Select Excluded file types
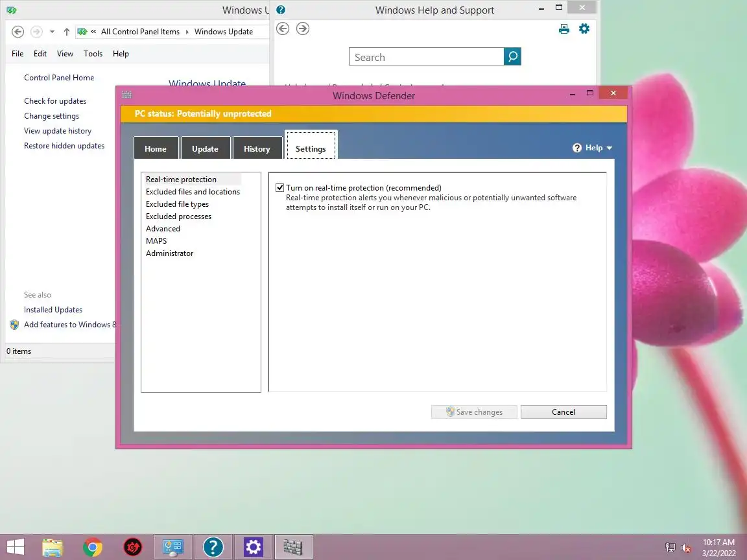The image size is (747, 560). tap(177, 204)
